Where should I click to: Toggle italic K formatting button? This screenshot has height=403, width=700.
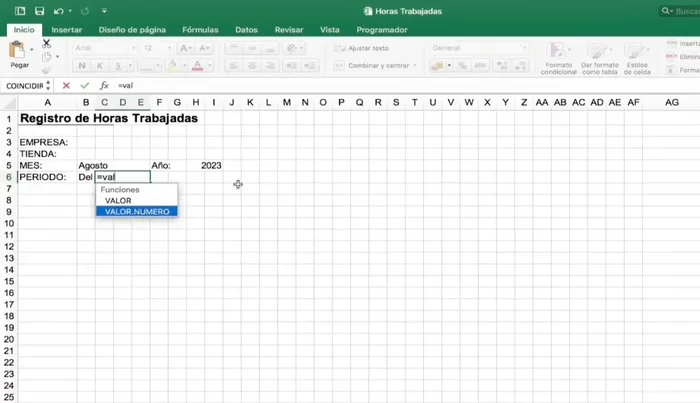point(100,66)
